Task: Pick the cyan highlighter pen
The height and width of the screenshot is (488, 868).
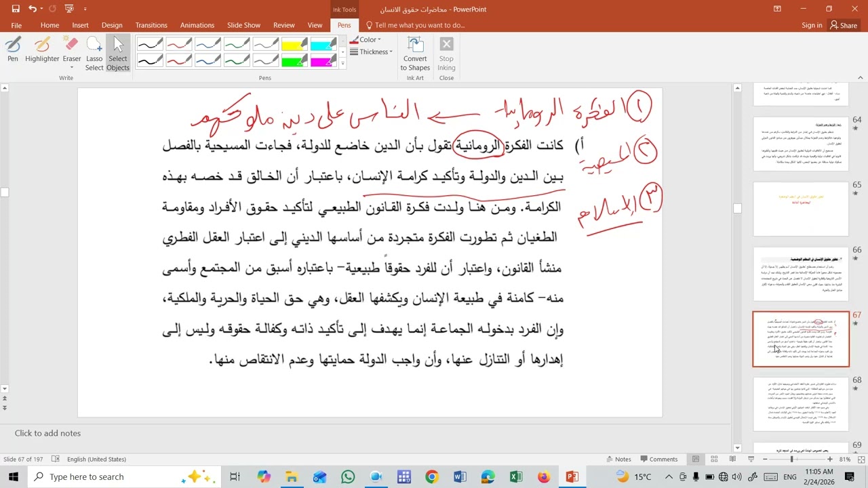Action: pos(323,43)
